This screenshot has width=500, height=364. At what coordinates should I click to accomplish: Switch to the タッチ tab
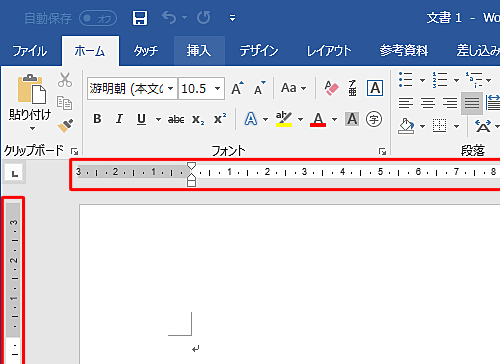tap(146, 51)
